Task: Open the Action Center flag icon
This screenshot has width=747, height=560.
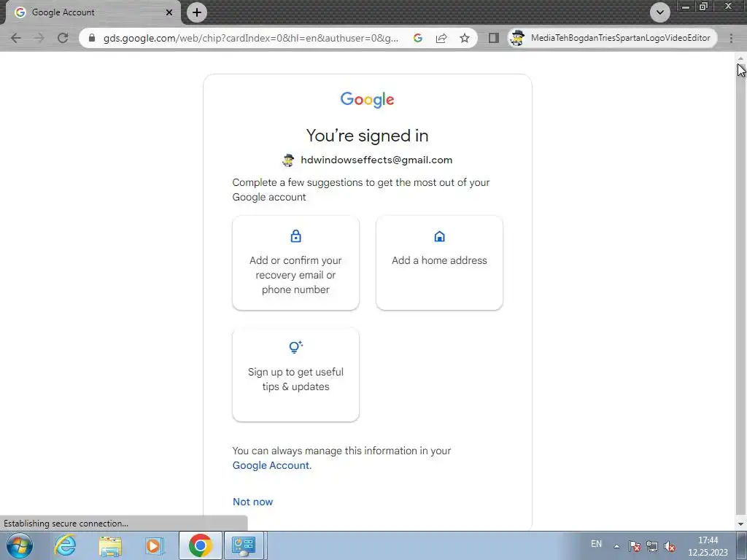Action: (x=634, y=546)
